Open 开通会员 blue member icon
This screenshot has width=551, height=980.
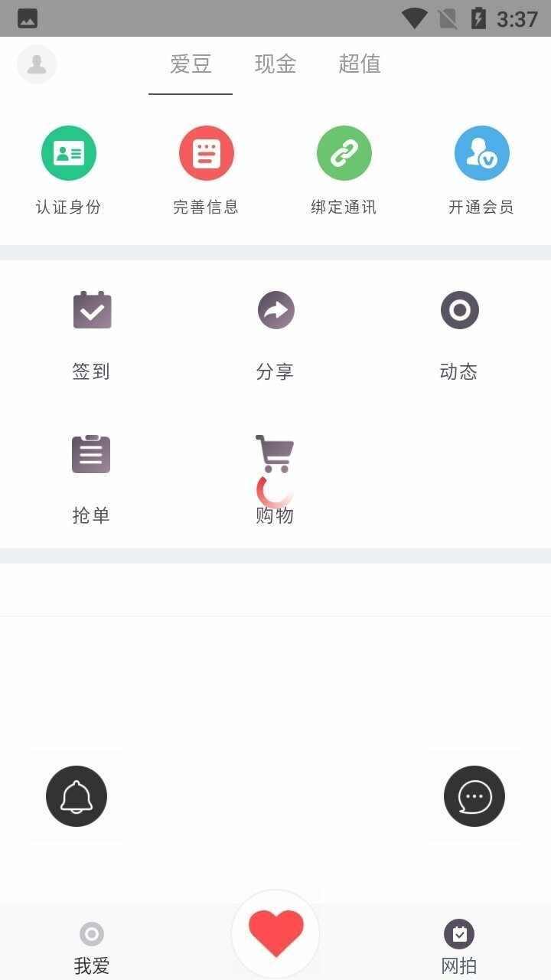482,153
